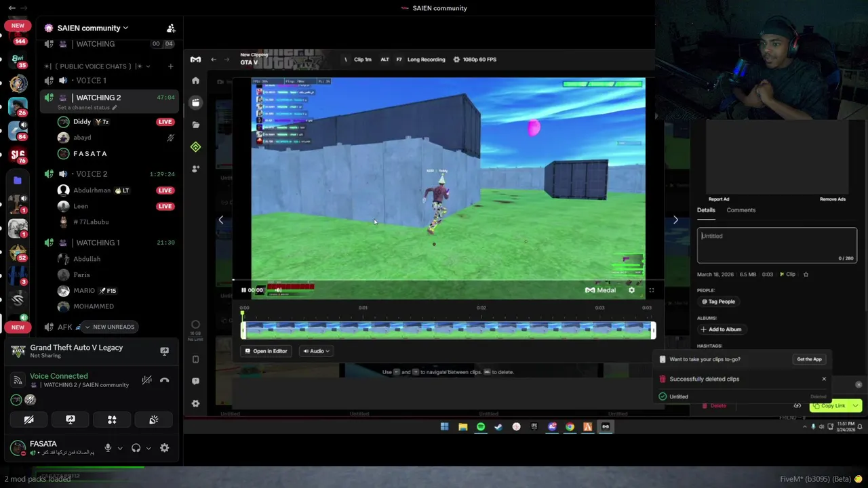Mute the Medal clip player volume

[x=278, y=290]
